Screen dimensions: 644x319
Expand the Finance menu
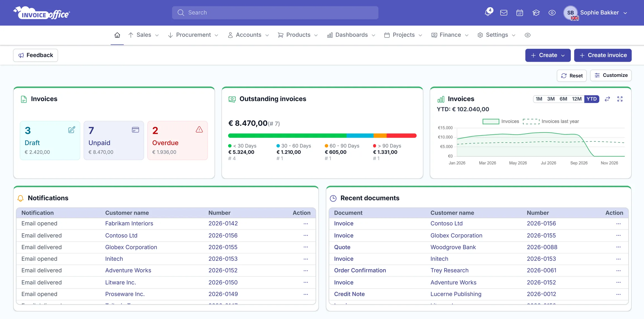pyautogui.click(x=450, y=35)
